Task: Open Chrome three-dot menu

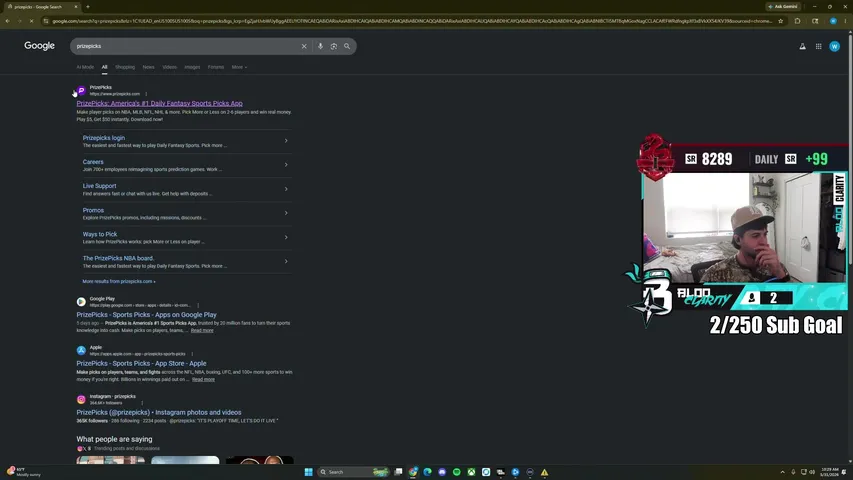Action: pos(845,21)
